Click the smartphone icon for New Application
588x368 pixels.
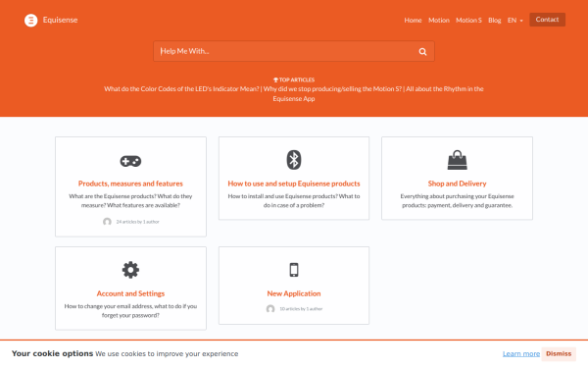(294, 270)
